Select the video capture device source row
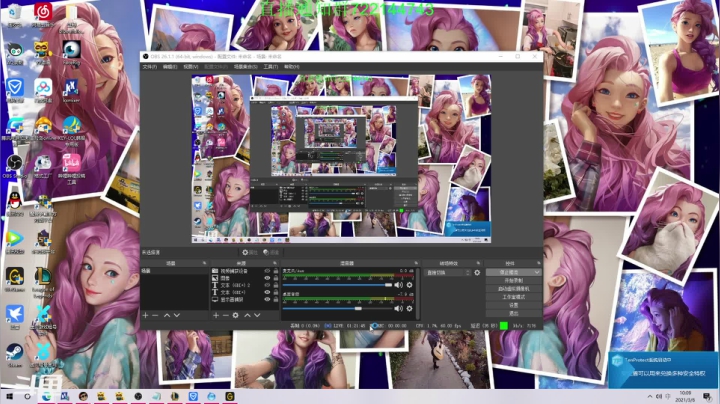The height and width of the screenshot is (404, 720). (245, 271)
